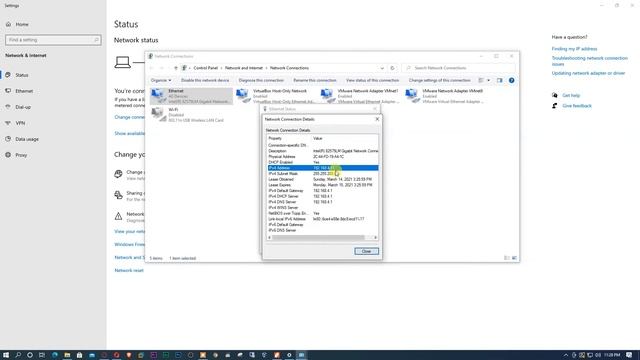Click Change settings of this connection

click(440, 80)
